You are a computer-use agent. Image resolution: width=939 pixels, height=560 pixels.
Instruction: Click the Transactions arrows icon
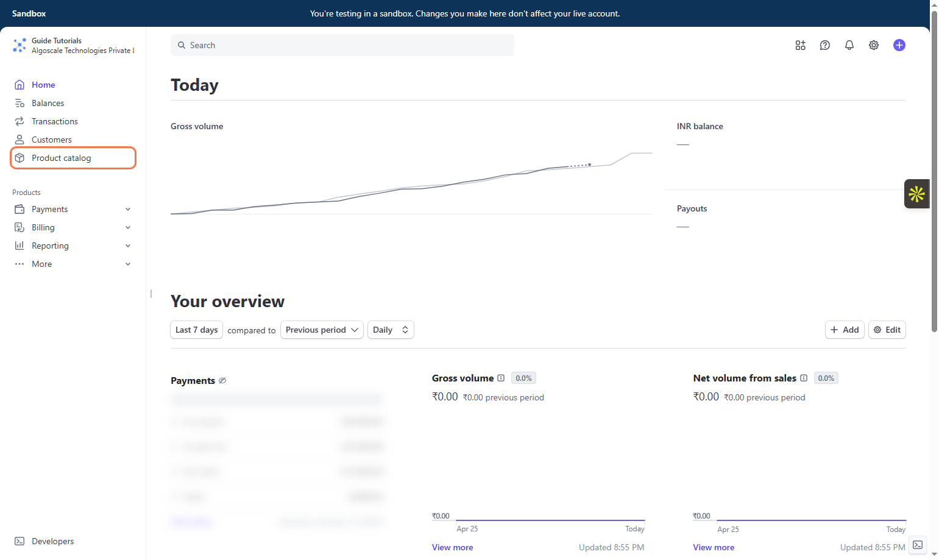click(x=19, y=121)
